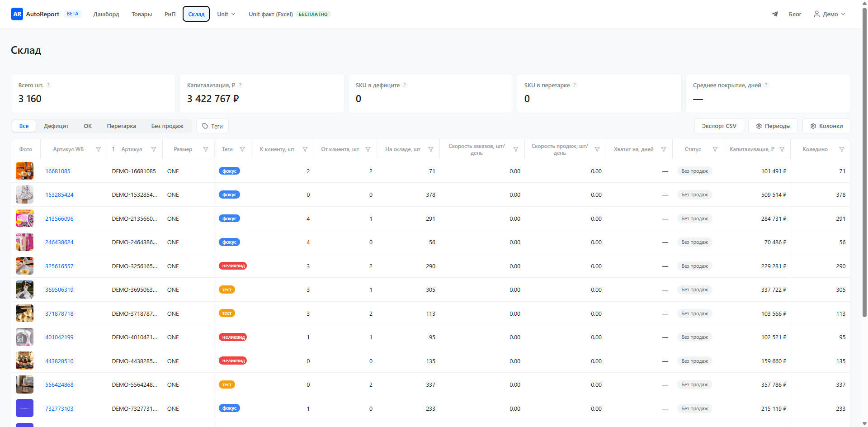The width and height of the screenshot is (868, 427).
Task: Open filter for От клиента, шт column
Action: point(368,149)
